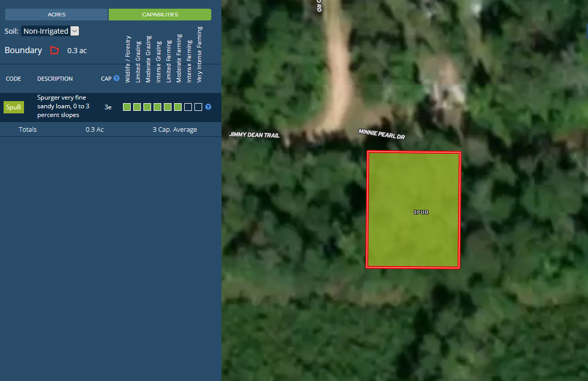Switch to the Acres tab
Viewport: 588px width, 381px height.
(56, 14)
